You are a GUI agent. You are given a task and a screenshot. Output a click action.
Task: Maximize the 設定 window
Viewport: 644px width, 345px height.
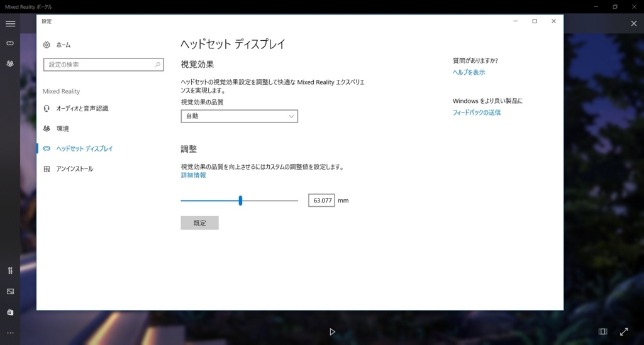[535, 21]
